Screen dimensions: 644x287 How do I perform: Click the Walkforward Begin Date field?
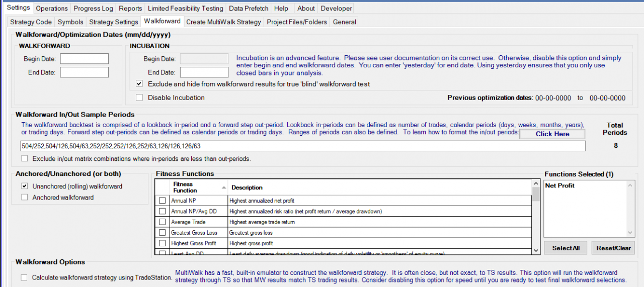click(84, 59)
